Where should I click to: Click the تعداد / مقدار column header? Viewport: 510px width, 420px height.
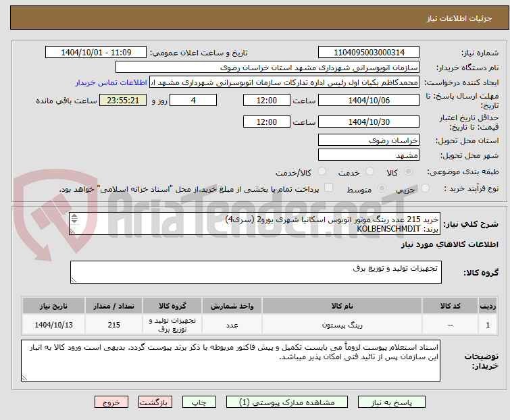click(x=114, y=306)
